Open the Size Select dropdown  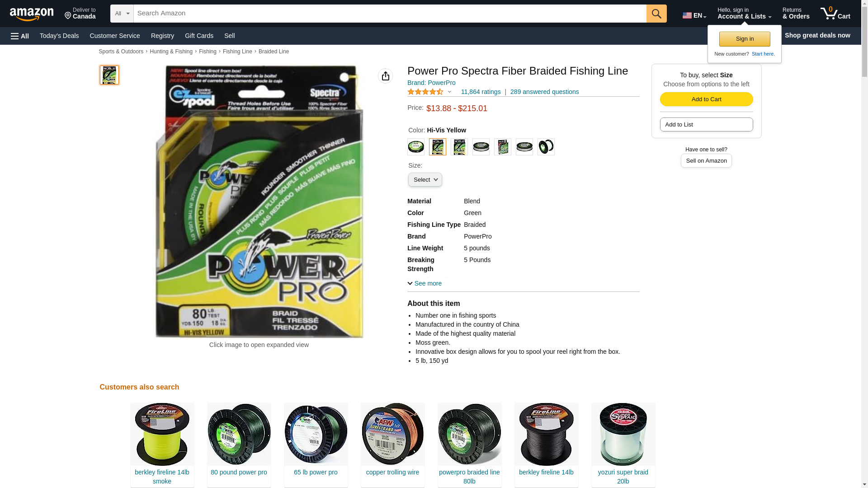click(425, 180)
